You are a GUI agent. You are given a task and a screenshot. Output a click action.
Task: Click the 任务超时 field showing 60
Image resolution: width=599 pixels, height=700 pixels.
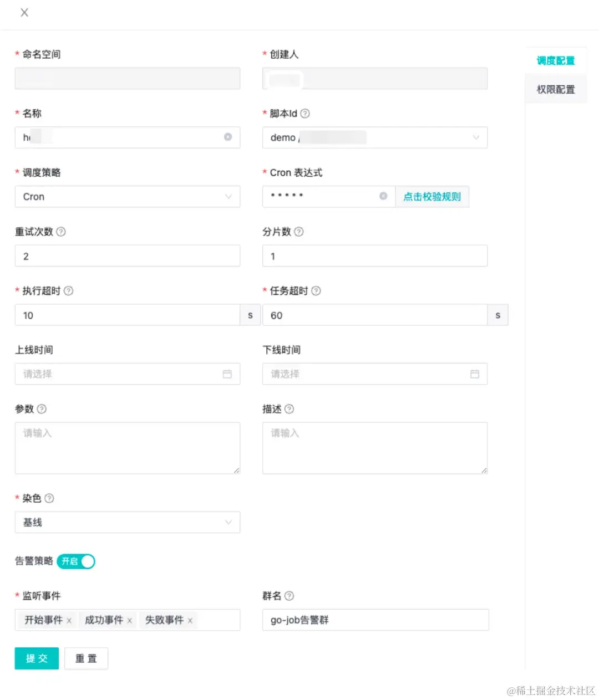click(x=375, y=315)
